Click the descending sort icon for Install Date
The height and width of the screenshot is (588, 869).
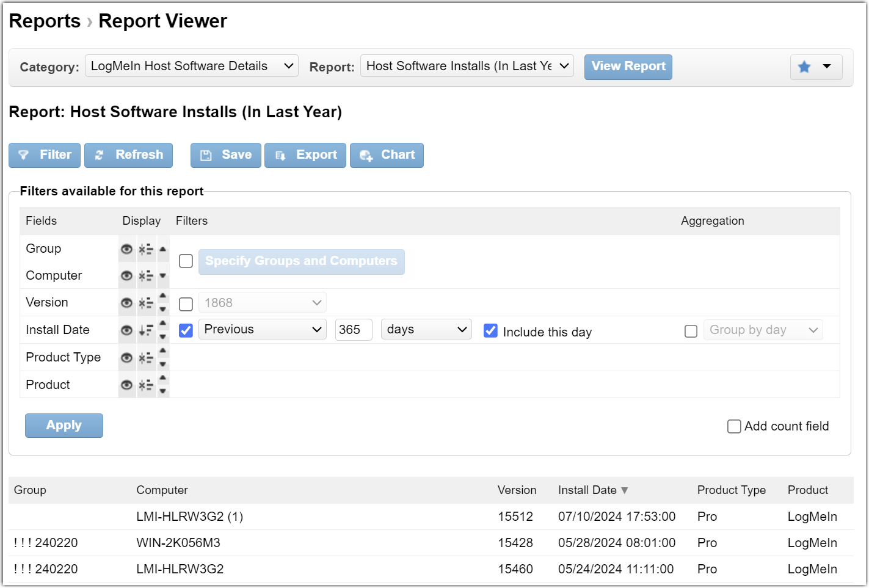146,330
